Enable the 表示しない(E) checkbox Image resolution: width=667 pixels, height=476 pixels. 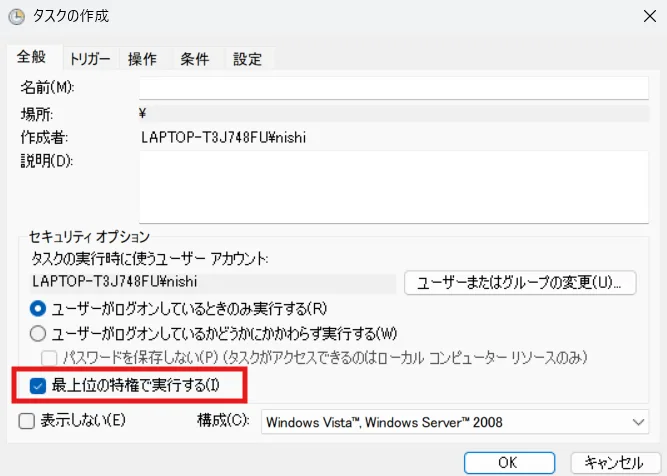27,421
